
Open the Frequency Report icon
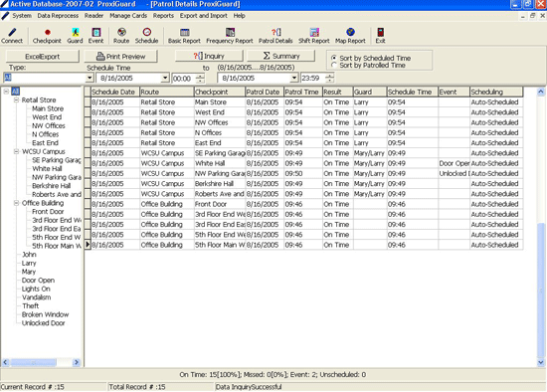[x=230, y=36]
